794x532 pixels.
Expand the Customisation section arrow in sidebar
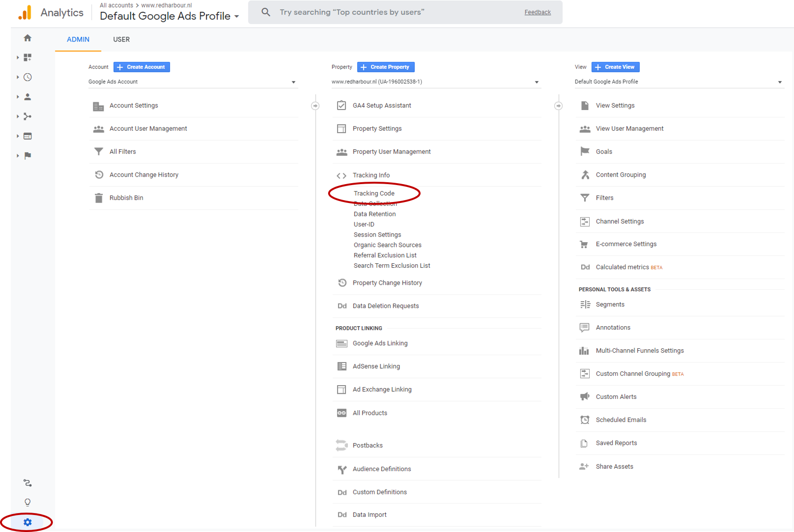18,58
